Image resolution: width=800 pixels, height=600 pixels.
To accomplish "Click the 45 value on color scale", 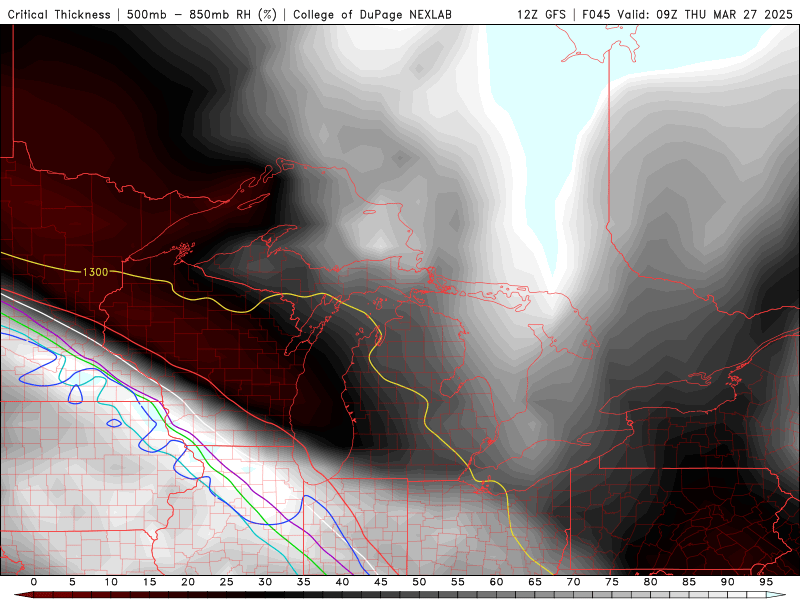I will pyautogui.click(x=381, y=582).
